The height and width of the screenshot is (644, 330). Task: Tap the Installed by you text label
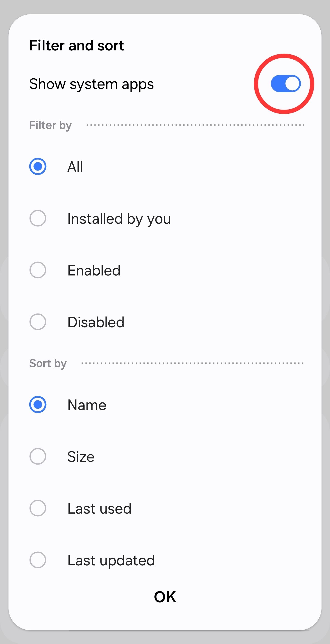(119, 218)
